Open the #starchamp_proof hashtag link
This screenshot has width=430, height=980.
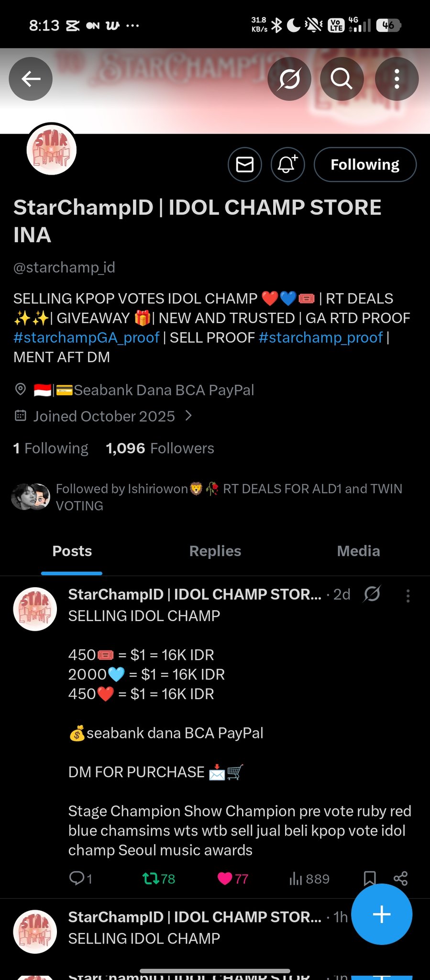pyautogui.click(x=320, y=337)
